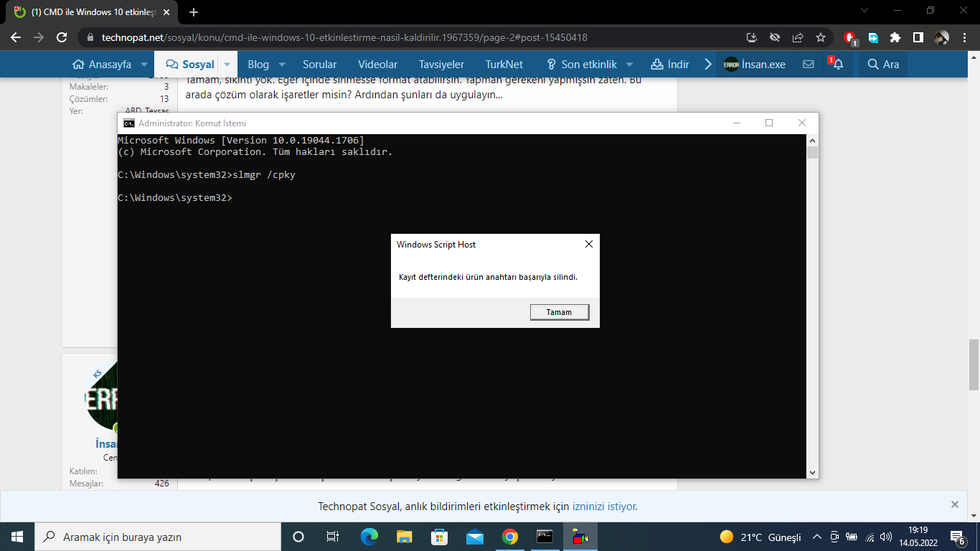
Task: Open the İndir navigation item
Action: [670, 64]
